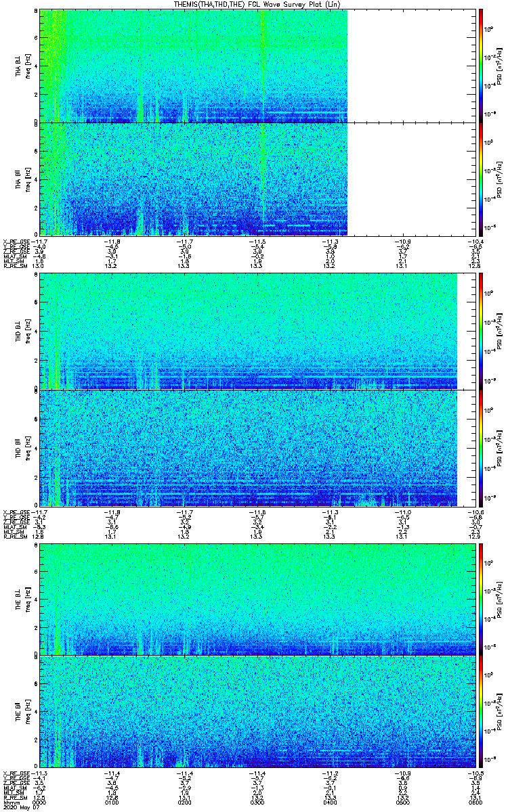Click the THA B-perpendicular freq [Hz] axis label
Screen dimensions: 508x812
[28, 66]
